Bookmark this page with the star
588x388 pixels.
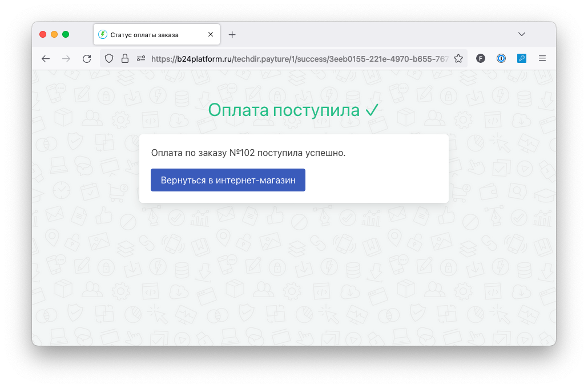[x=458, y=58]
